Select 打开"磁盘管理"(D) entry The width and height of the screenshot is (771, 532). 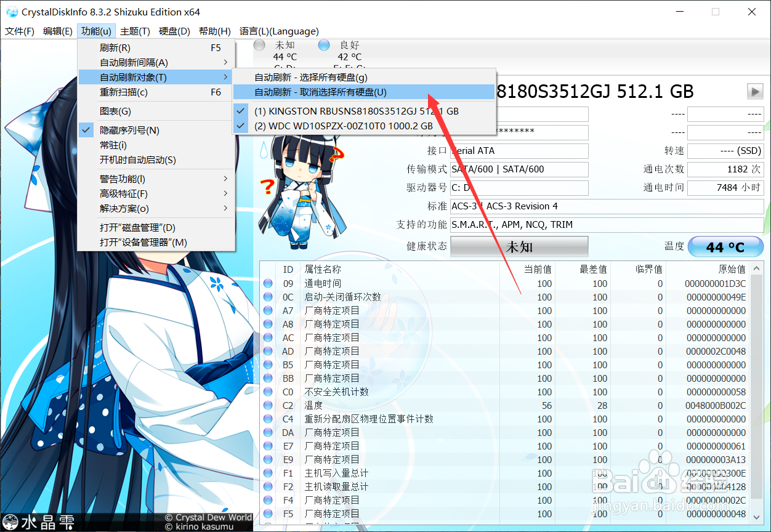(x=156, y=228)
